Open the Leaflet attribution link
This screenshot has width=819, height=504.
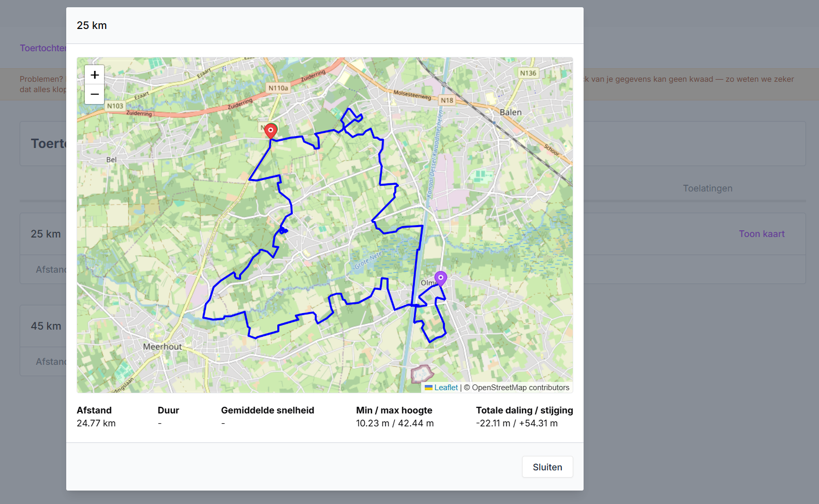tap(445, 388)
